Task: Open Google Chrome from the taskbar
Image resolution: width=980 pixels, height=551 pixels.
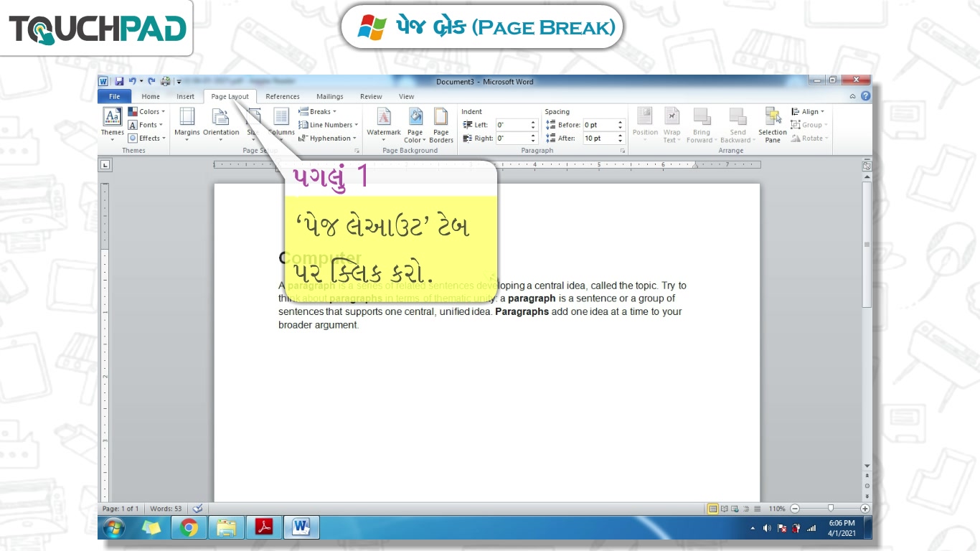Action: (189, 528)
